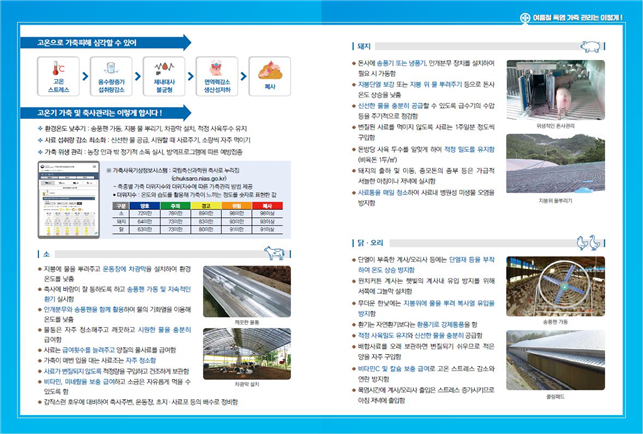Click poultry bullet about 폭염시간에 계사/오리사 출입

(x=424, y=395)
